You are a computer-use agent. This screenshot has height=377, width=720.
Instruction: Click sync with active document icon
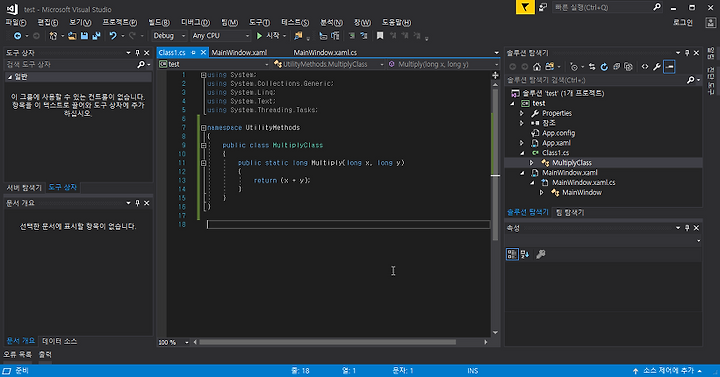(592, 67)
